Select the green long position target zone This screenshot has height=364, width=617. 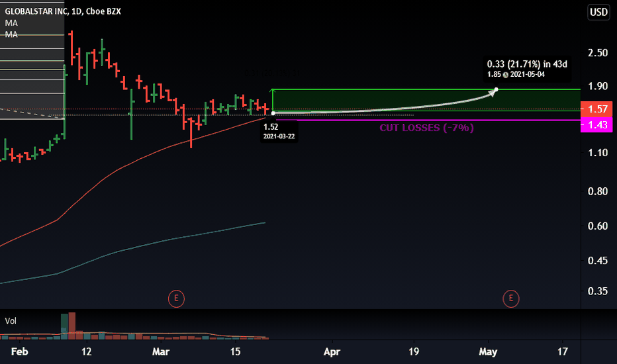tap(426, 101)
